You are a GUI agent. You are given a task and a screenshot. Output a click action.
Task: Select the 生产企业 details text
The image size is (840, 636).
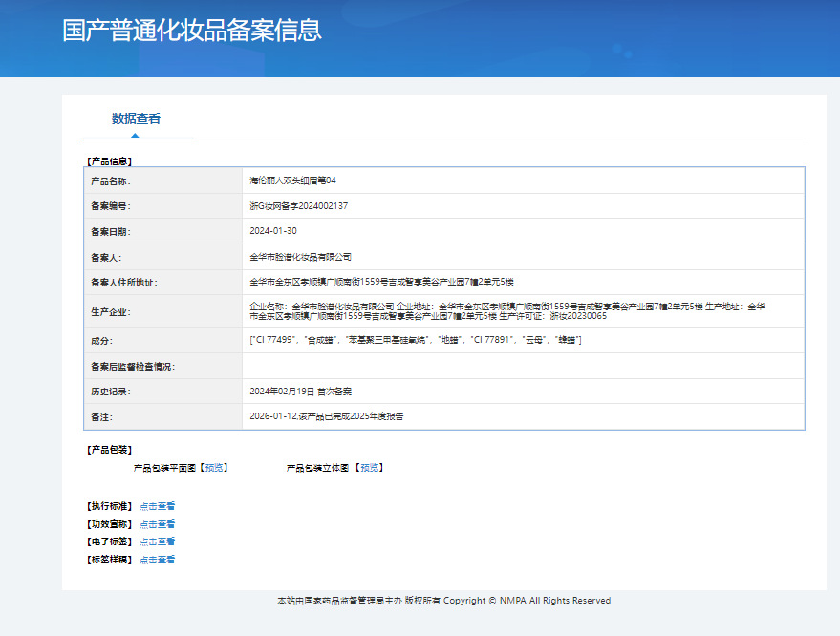tap(507, 311)
